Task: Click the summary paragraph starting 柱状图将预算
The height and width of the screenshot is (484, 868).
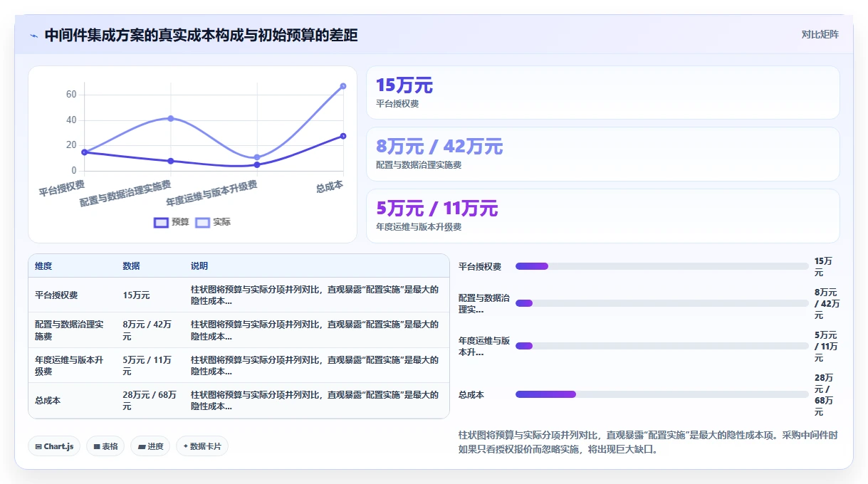Action: [x=649, y=442]
